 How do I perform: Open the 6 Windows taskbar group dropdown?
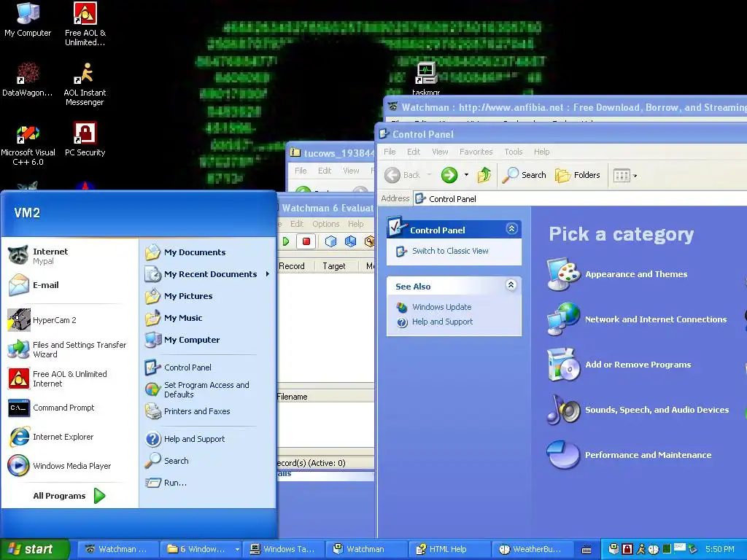pos(237,549)
